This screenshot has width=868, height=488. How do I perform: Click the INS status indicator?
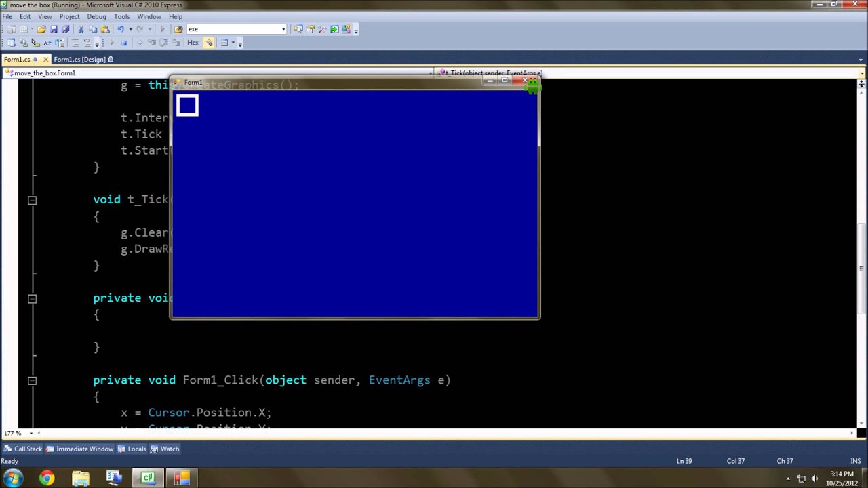pyautogui.click(x=856, y=461)
